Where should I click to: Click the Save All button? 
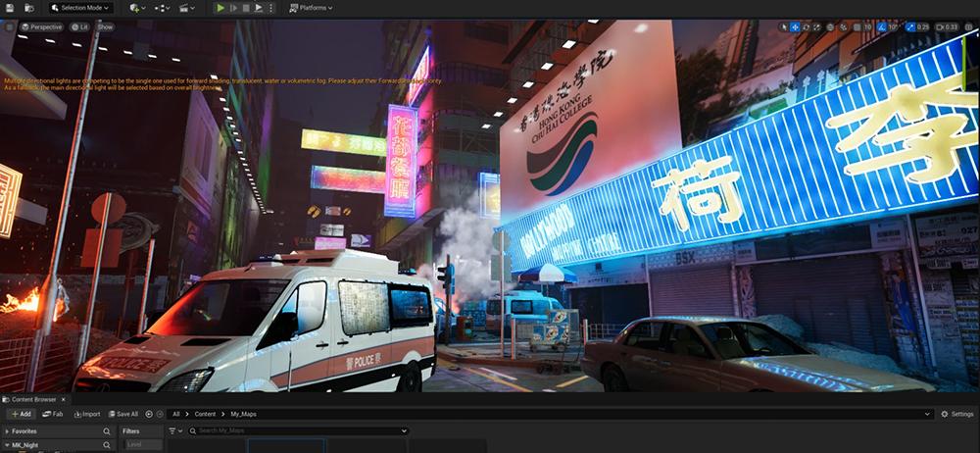coord(123,414)
